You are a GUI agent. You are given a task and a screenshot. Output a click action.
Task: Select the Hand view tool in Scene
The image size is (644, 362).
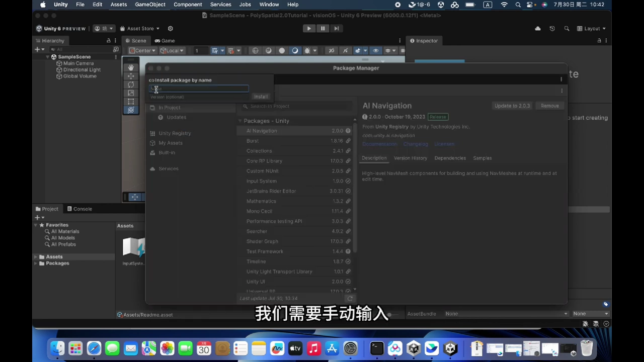coord(131,67)
